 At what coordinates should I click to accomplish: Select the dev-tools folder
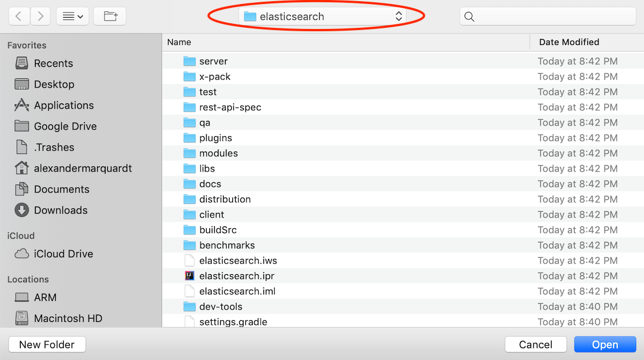pos(403,307)
